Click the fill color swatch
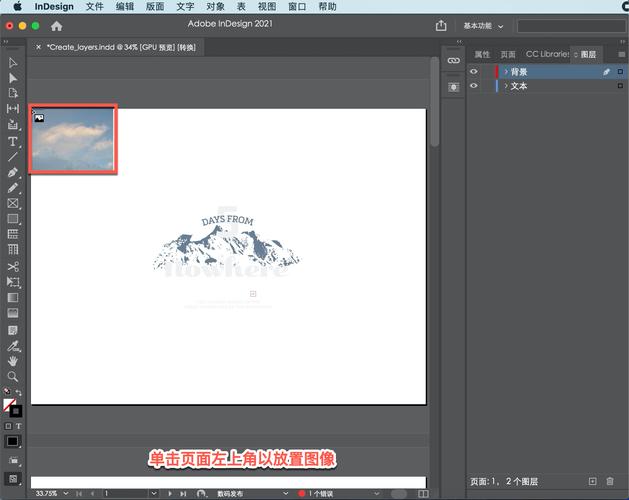Viewport: 629px width, 500px height. pos(9,404)
